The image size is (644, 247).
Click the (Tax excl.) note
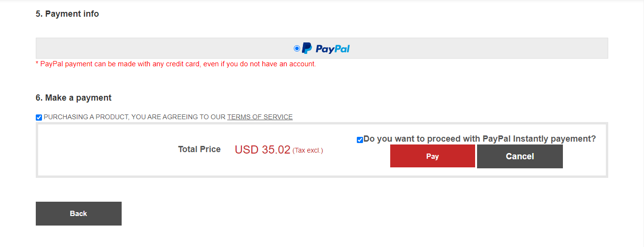(x=308, y=151)
